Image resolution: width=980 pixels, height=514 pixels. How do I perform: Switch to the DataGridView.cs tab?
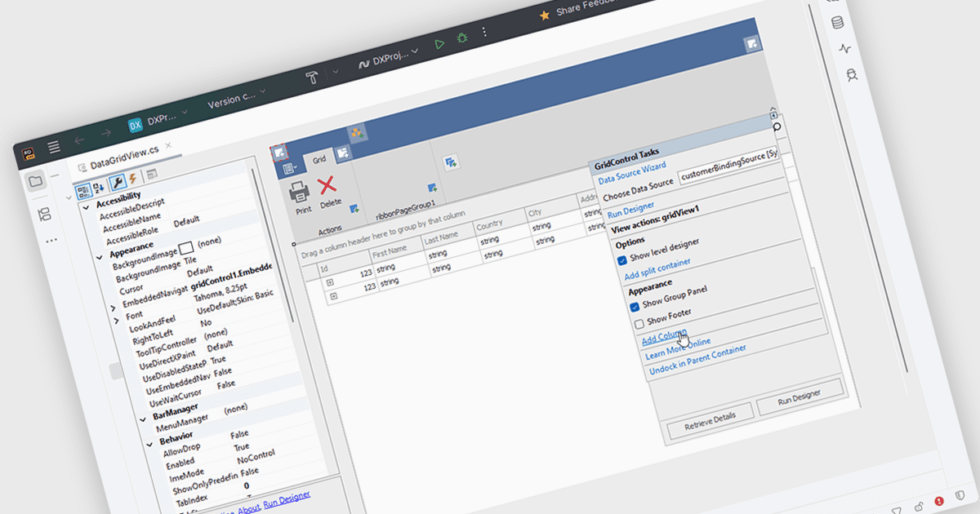124,157
